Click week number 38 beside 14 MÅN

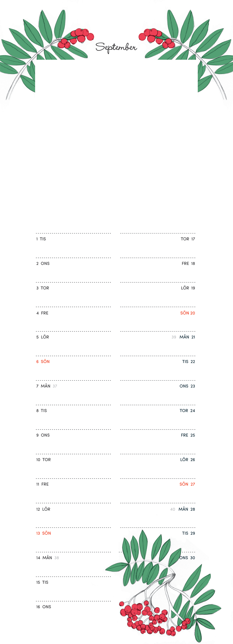click(x=57, y=558)
